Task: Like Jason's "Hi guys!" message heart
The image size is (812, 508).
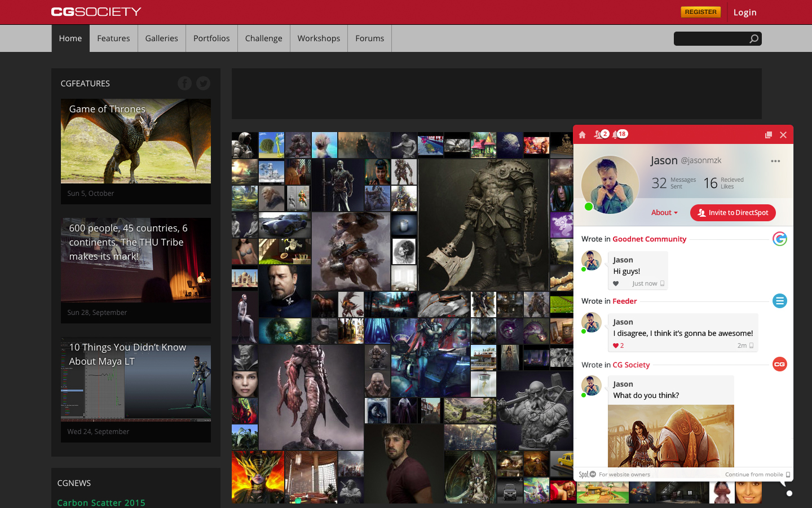Action: pyautogui.click(x=616, y=284)
